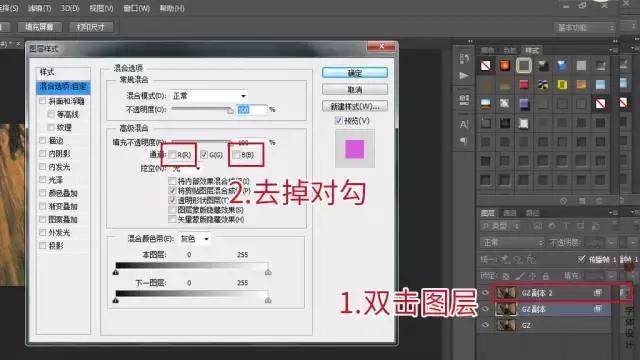Open the 挖空 knockout dropdown

(x=186, y=168)
